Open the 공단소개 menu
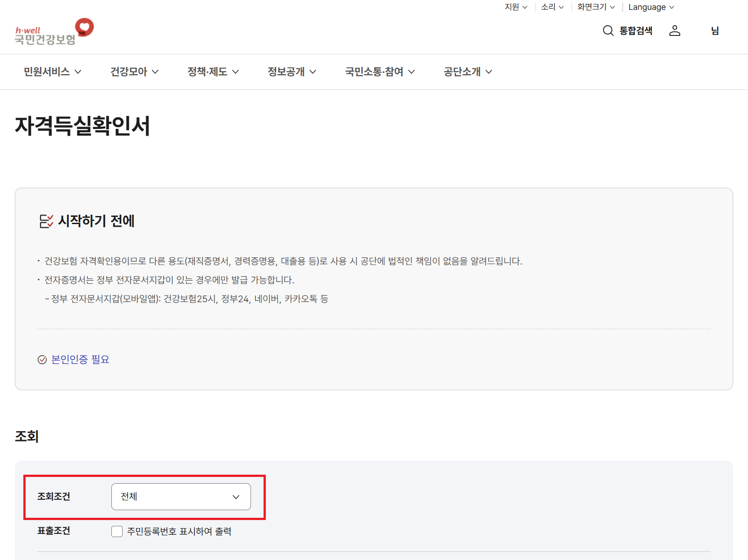The width and height of the screenshot is (748, 560). (468, 72)
